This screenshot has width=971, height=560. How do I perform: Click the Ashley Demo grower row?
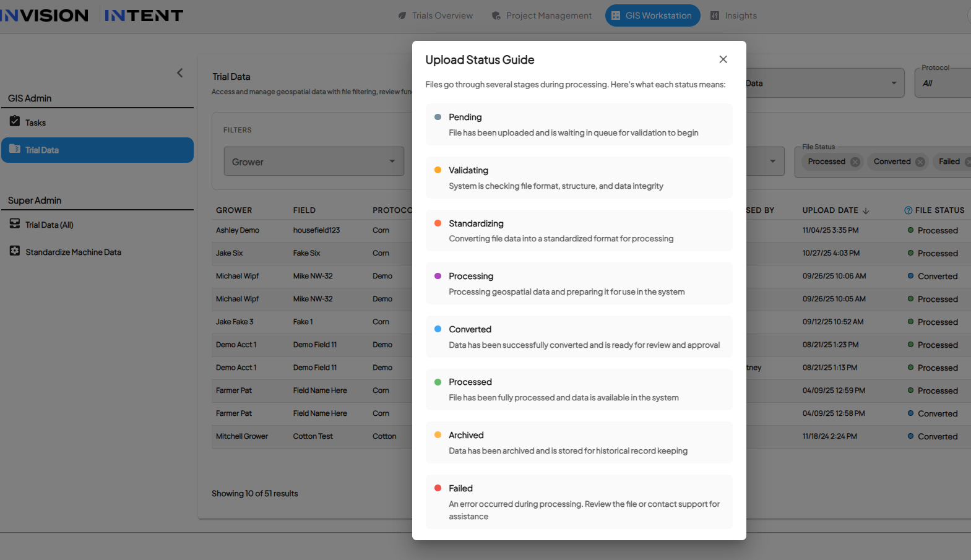pos(238,230)
